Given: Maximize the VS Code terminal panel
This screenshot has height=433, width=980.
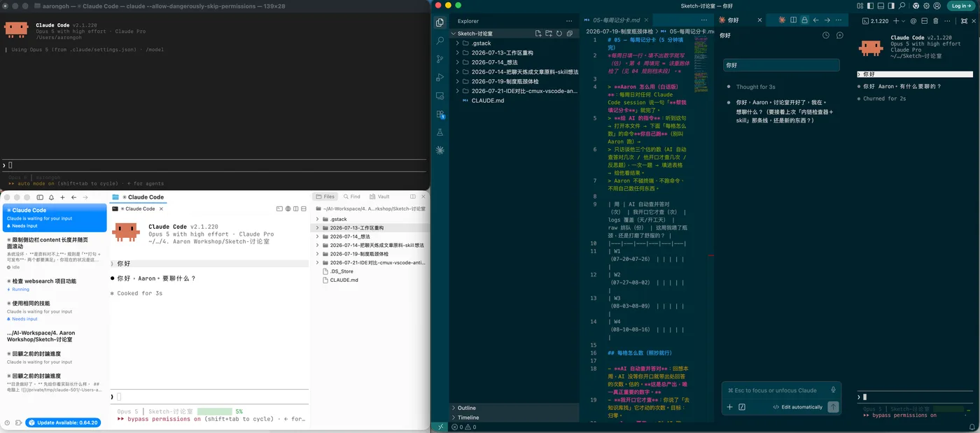Looking at the screenshot, I should [965, 20].
